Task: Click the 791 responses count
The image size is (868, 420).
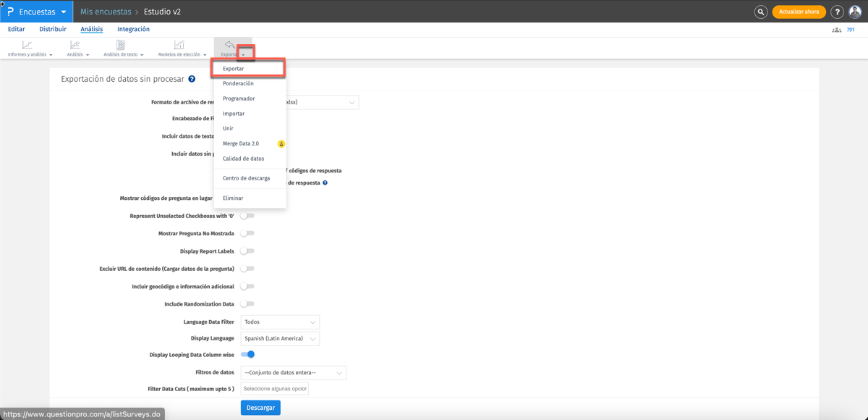Action: point(851,30)
